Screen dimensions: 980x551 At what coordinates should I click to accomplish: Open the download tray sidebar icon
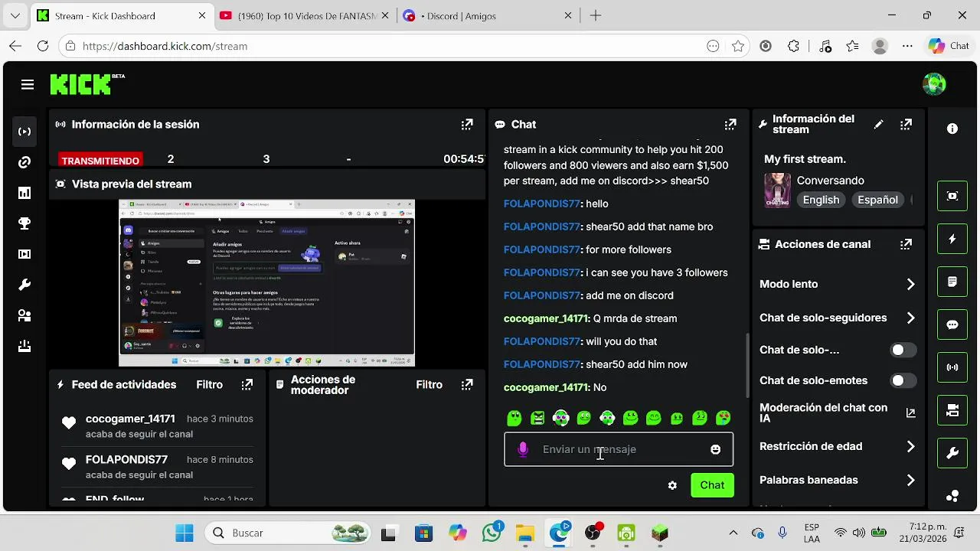pos(24,346)
